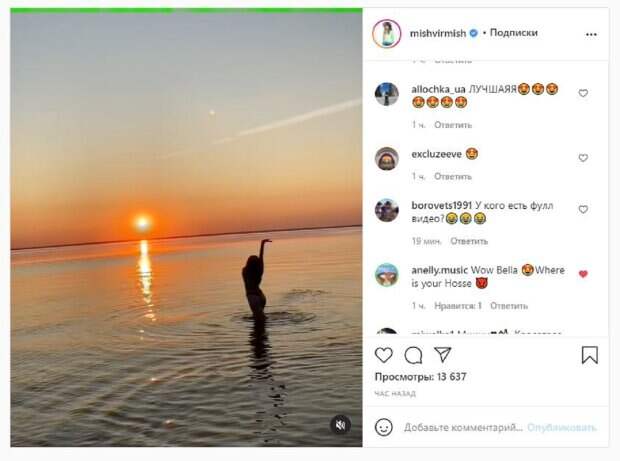Open the Подписки following dropdown
The image size is (620, 461).
point(514,33)
